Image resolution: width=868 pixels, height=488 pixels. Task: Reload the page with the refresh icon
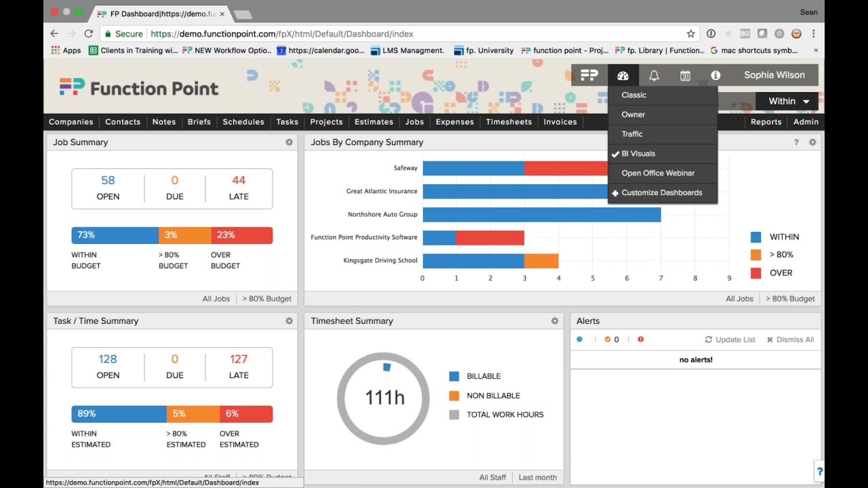pos(88,34)
